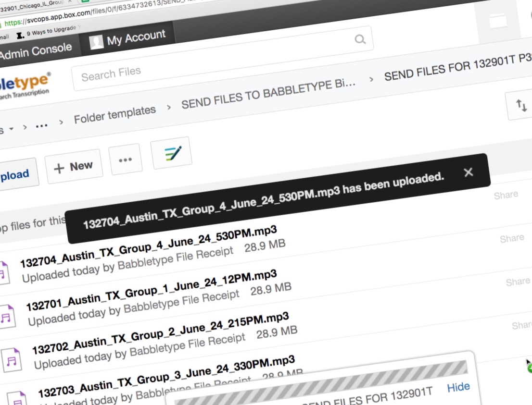
Task: Click Share for the 132704 Group_4 file
Action: point(506,195)
